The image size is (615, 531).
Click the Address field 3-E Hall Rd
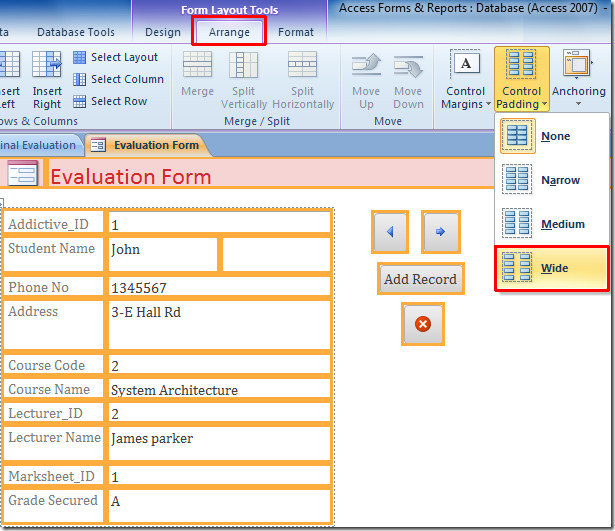tap(219, 325)
